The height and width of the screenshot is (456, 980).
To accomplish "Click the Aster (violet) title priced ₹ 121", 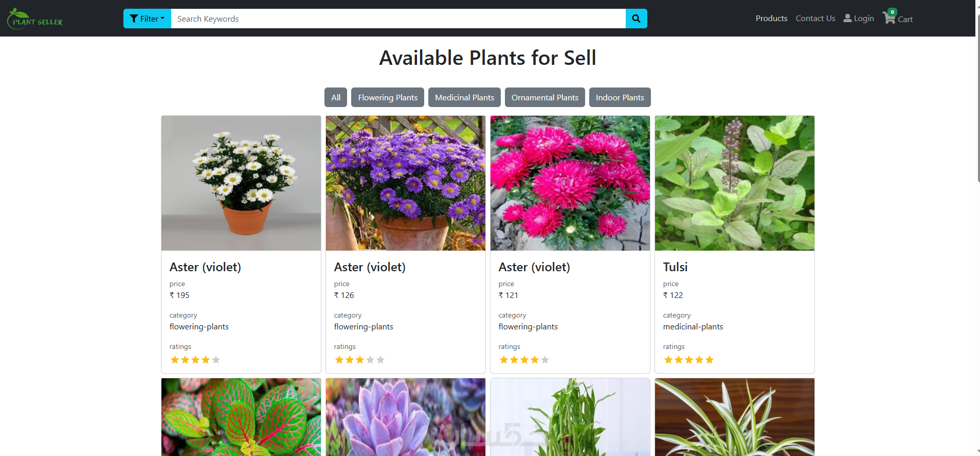I will click(x=534, y=267).
